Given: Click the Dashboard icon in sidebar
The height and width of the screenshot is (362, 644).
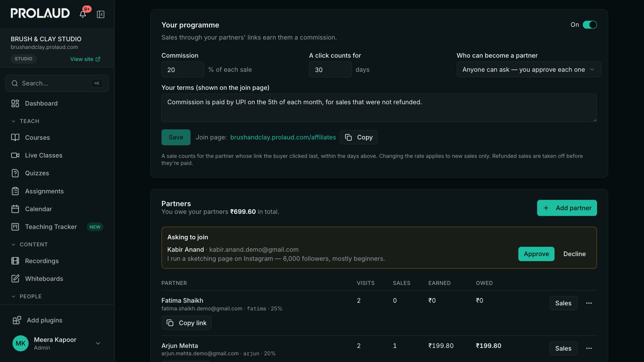Looking at the screenshot, I should point(15,104).
